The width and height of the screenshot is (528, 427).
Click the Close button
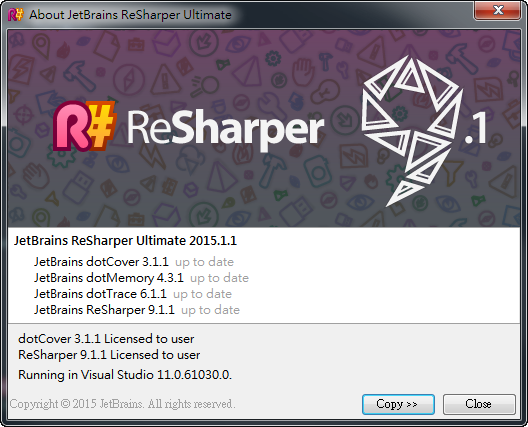point(479,404)
